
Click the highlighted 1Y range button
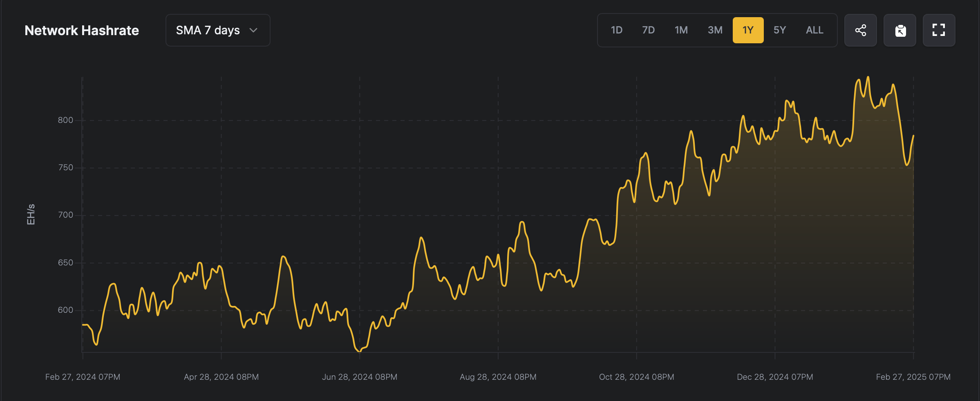tap(747, 30)
